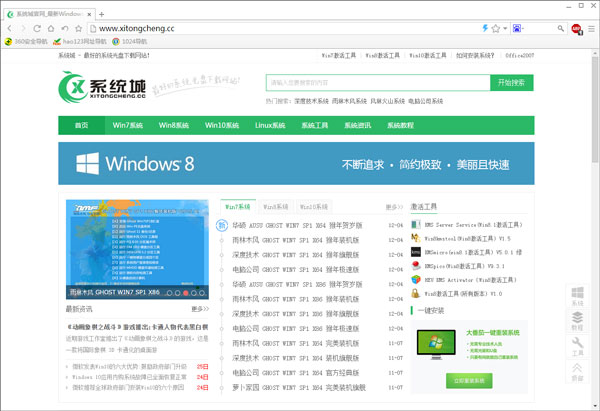This screenshot has height=411, width=600.
Task: Open Win7系统 in the green nav bar
Action: [127, 125]
